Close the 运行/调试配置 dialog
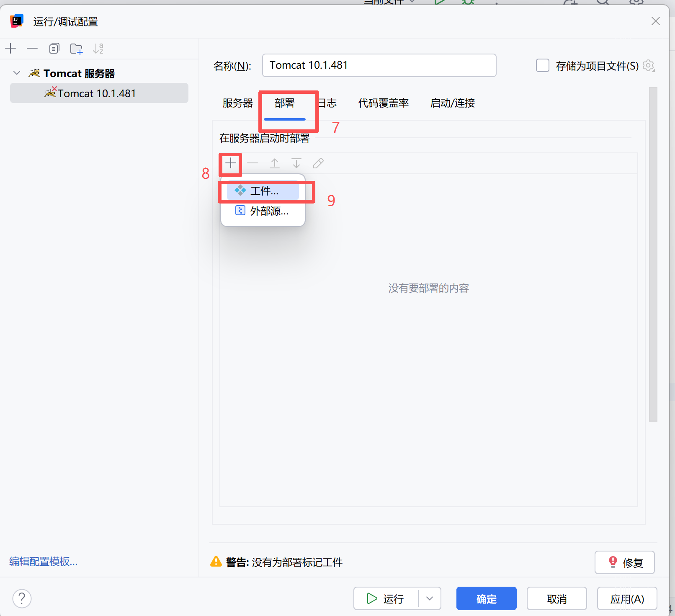The height and width of the screenshot is (616, 675). click(656, 21)
